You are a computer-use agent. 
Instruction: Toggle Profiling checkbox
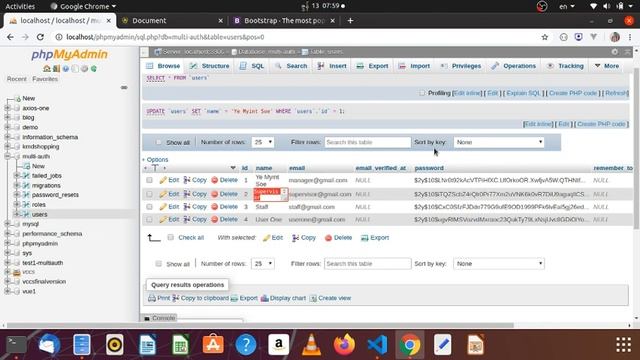(x=422, y=93)
